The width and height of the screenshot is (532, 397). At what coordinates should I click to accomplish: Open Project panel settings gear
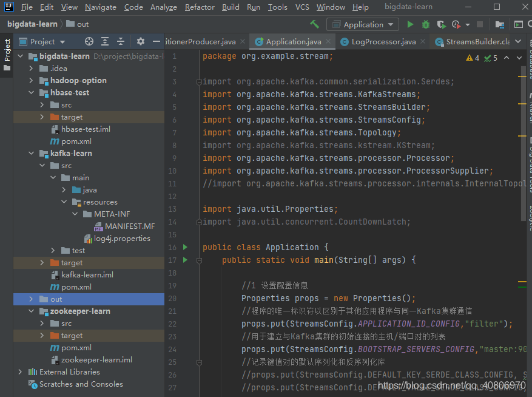(141, 41)
